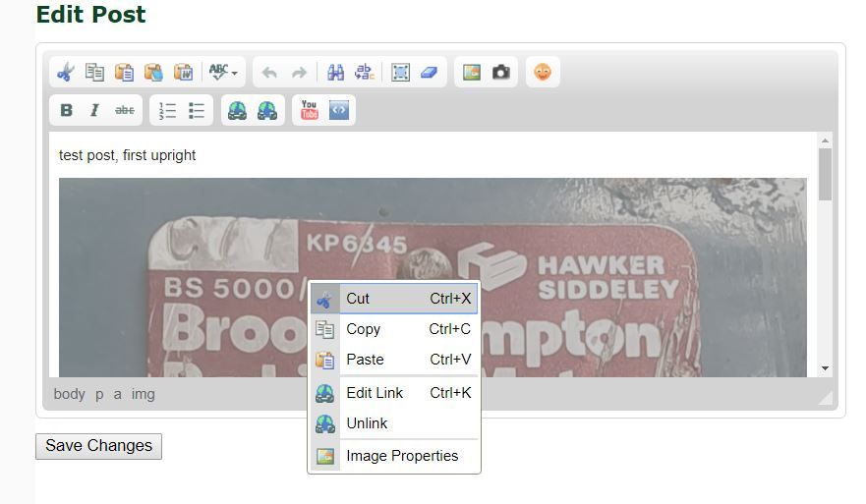
Task: Choose Image Properties from the context menu
Action: [394, 456]
